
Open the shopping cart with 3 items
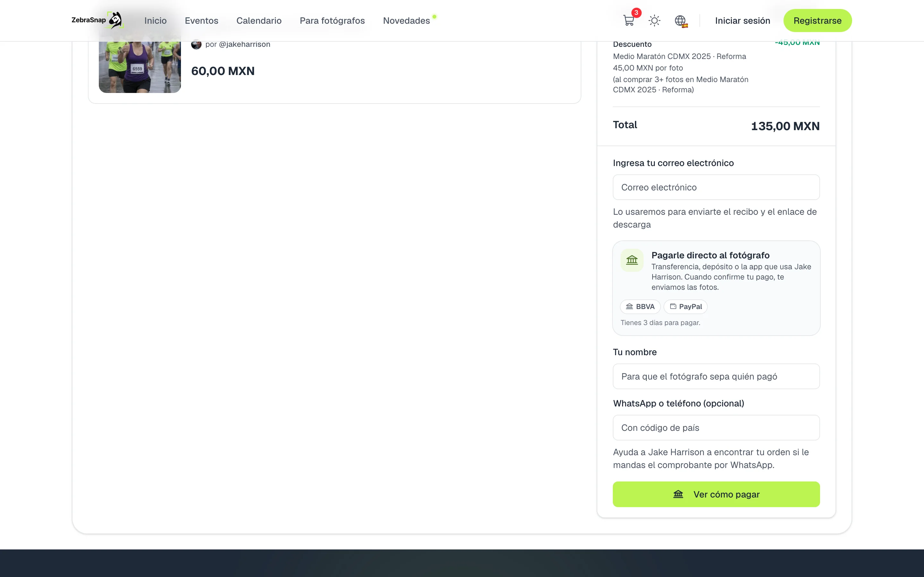click(x=629, y=20)
